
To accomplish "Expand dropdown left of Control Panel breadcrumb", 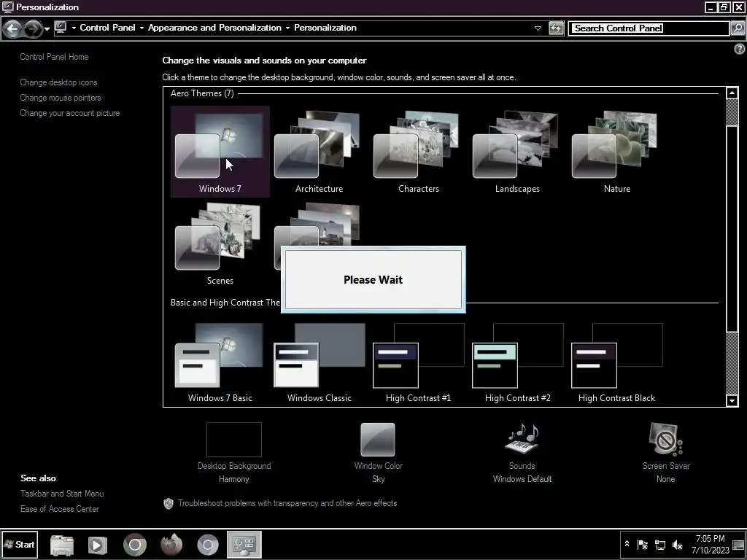I will [74, 28].
